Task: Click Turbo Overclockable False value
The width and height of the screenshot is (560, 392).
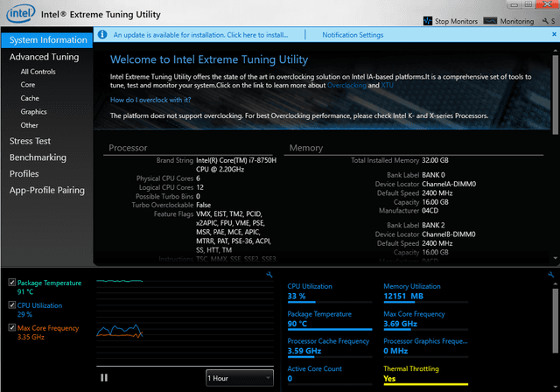Action: point(203,206)
